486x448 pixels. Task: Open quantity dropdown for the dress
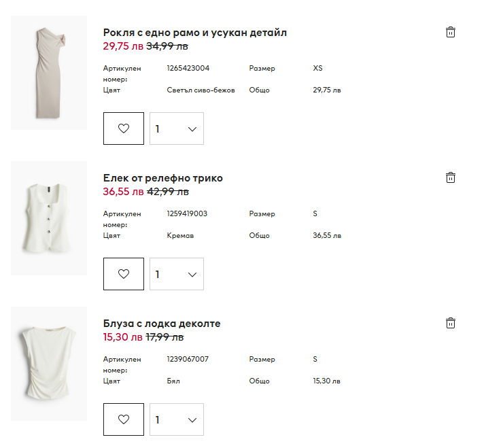pos(177,128)
